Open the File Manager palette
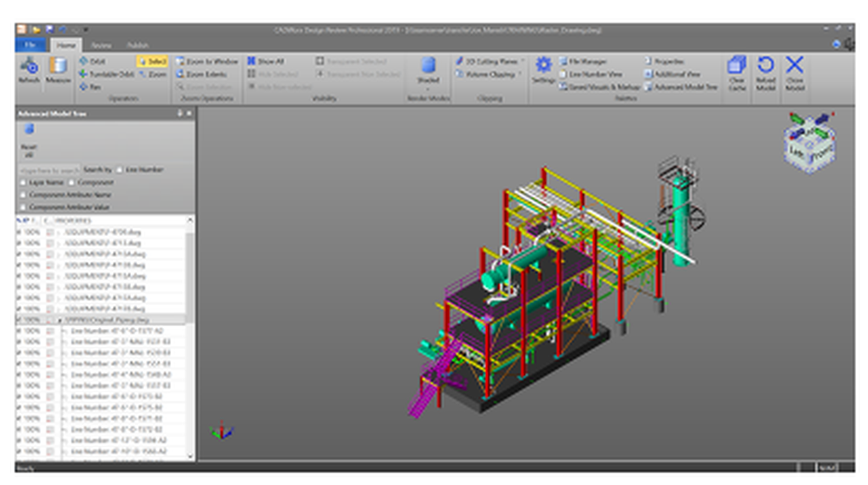868x485 pixels. point(583,62)
